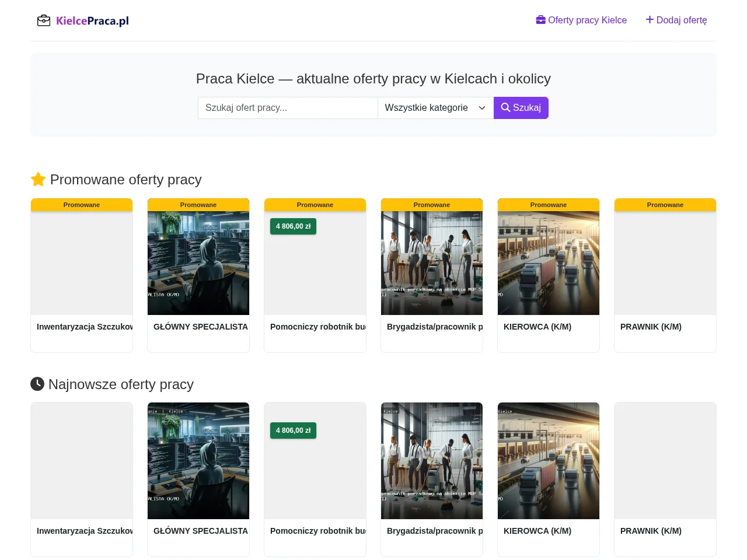Click the Najnowsze oferty pracy heading
Viewport: 747px width, 560px height.
[112, 384]
